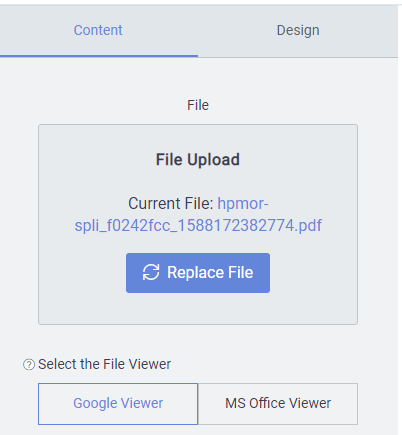Click the word 'Upload' in the heading
Screen dimensions: 402x435
tap(213, 160)
